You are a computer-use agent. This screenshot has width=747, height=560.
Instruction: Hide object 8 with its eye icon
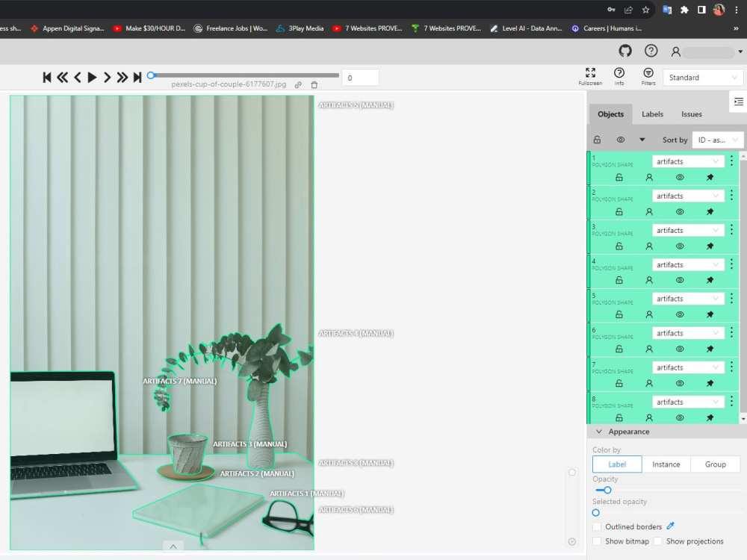point(680,417)
